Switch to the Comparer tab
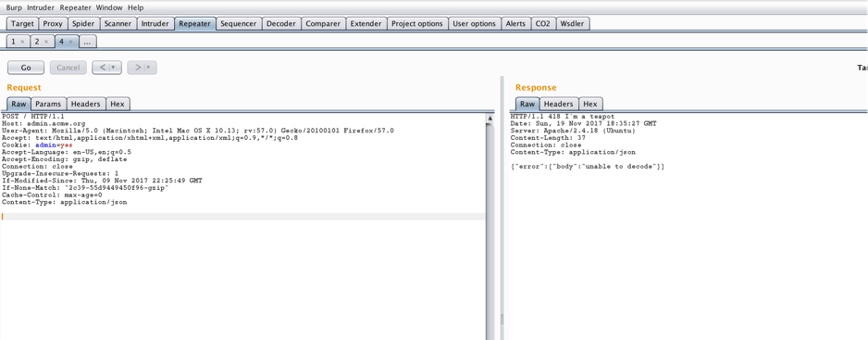Image resolution: width=868 pixels, height=340 pixels. [323, 24]
